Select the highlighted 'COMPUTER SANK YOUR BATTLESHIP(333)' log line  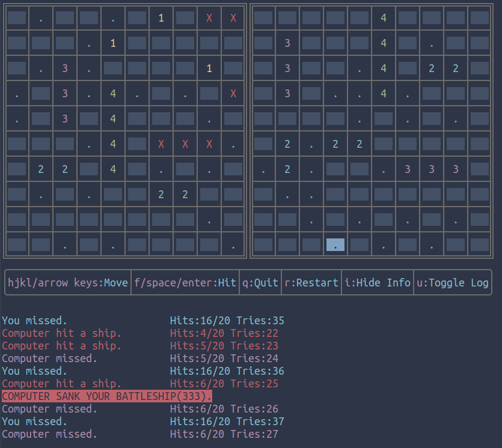coord(107,396)
